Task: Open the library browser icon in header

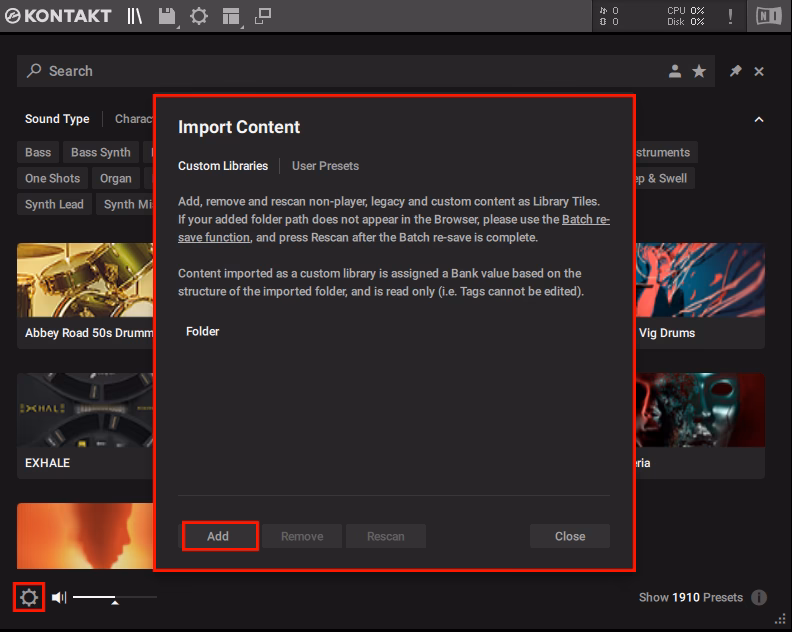Action: 135,16
